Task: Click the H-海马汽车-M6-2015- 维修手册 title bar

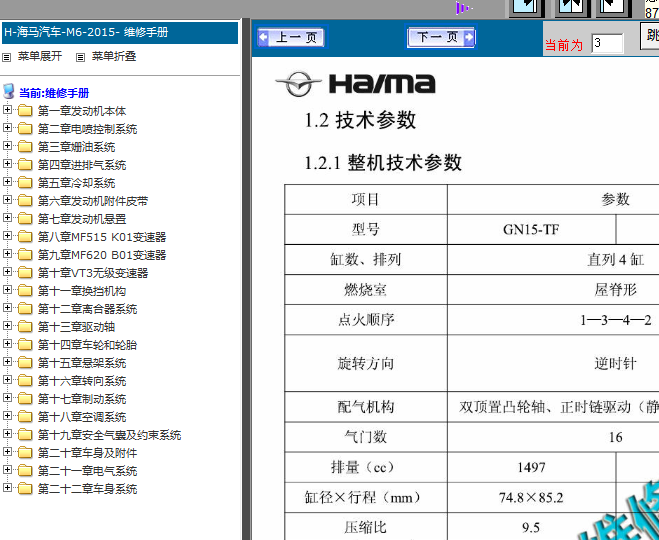Action: click(x=120, y=33)
